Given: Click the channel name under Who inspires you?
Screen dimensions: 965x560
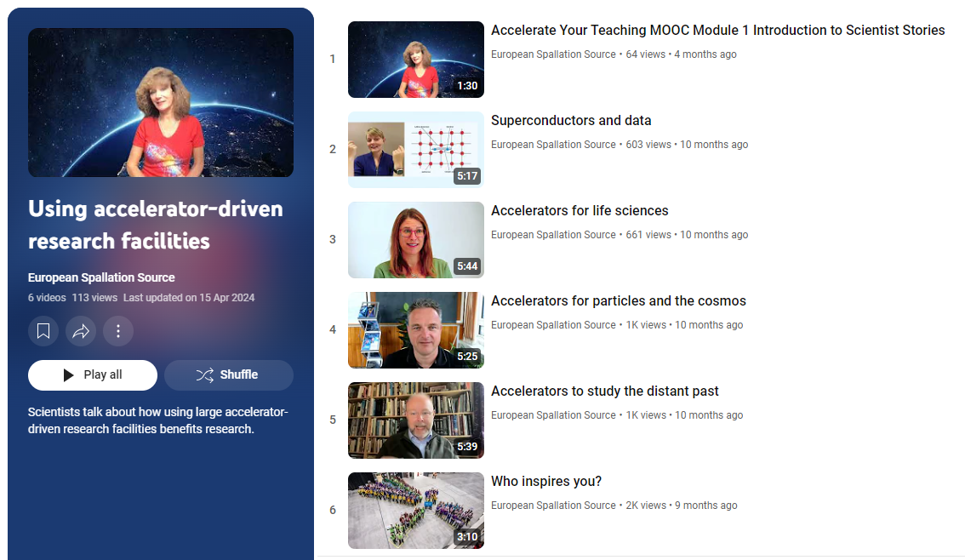Looking at the screenshot, I should (553, 506).
